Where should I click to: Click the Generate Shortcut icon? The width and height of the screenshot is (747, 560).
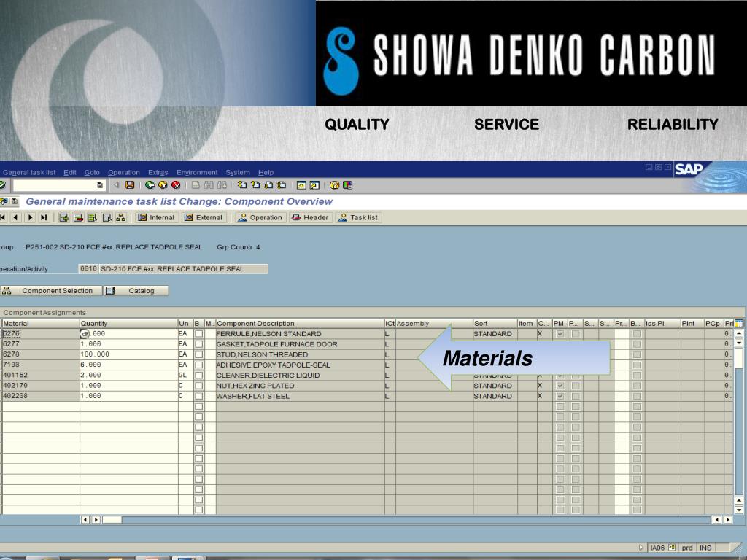tap(314, 185)
